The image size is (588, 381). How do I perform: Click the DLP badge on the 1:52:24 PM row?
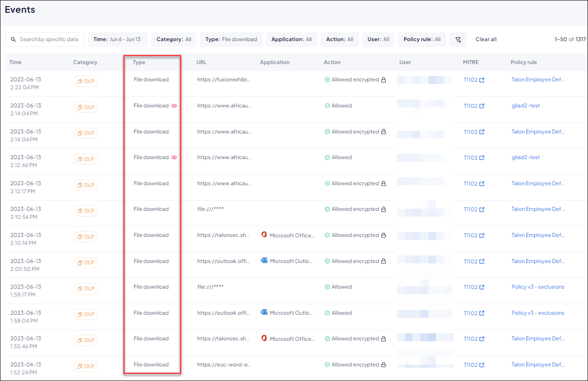pos(86,366)
